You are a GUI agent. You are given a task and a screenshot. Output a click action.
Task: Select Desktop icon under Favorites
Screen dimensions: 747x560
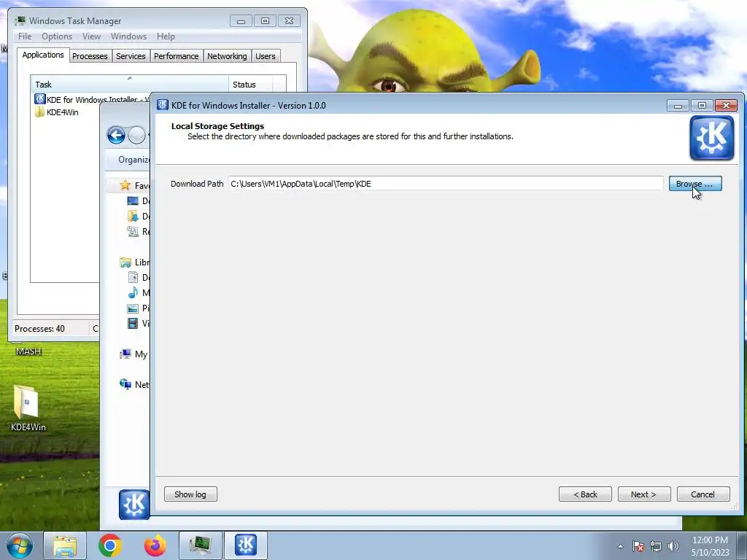133,201
